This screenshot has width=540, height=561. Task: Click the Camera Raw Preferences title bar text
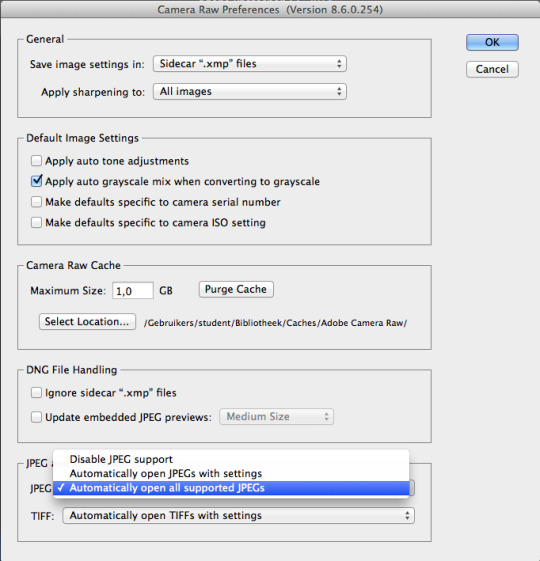[x=270, y=10]
